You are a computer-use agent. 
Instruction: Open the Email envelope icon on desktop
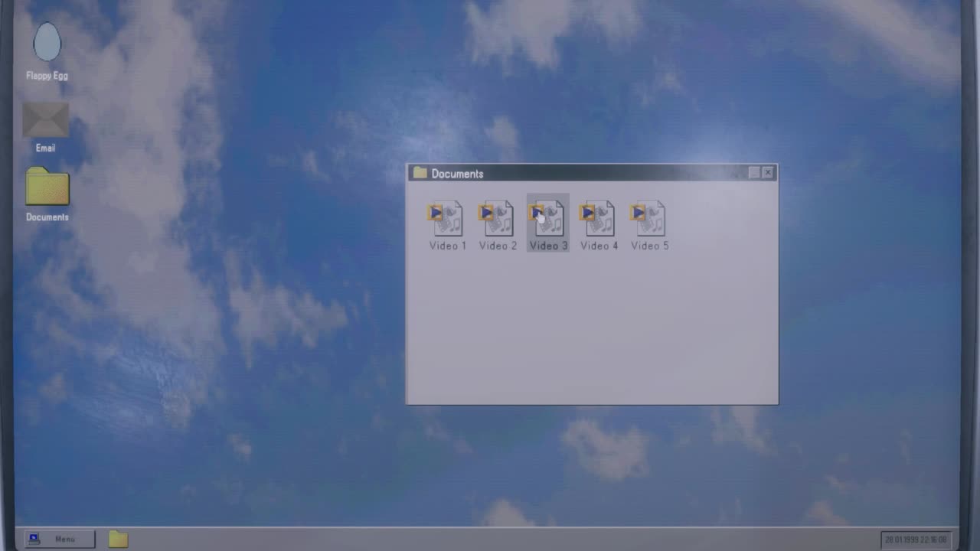[46, 120]
